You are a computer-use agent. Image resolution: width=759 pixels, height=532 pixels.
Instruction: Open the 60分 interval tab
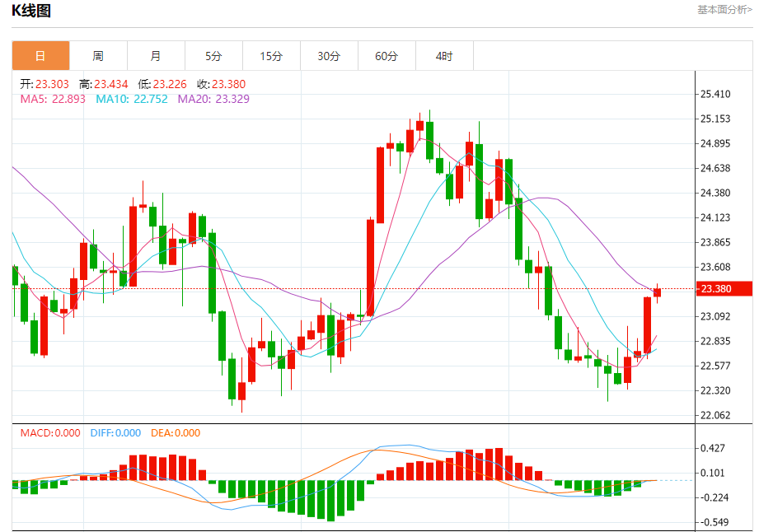(x=387, y=56)
